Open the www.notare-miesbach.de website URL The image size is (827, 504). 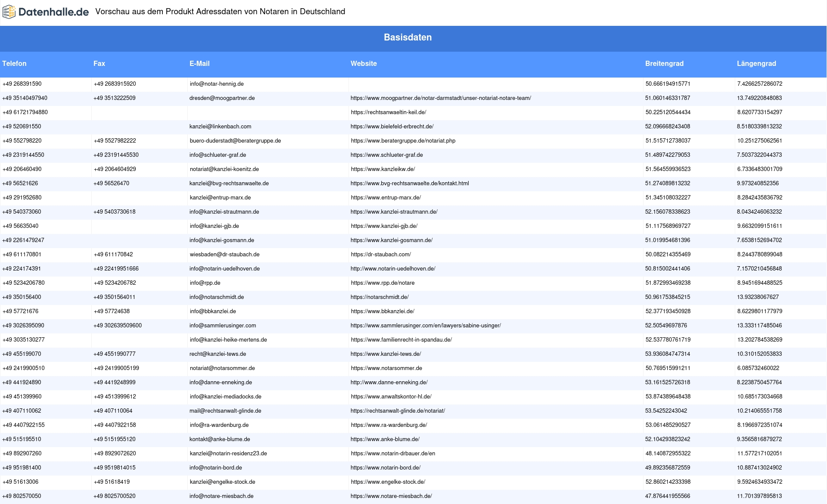391,496
